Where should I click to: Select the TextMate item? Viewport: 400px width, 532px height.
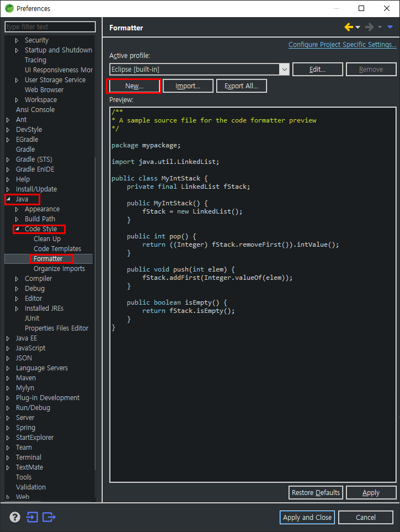click(29, 467)
